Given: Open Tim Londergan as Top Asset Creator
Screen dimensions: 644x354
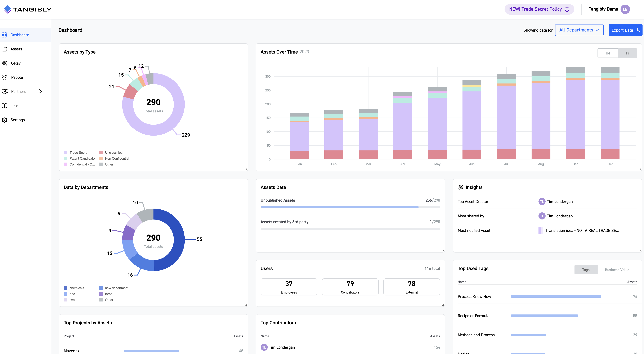Looking at the screenshot, I should 559,202.
